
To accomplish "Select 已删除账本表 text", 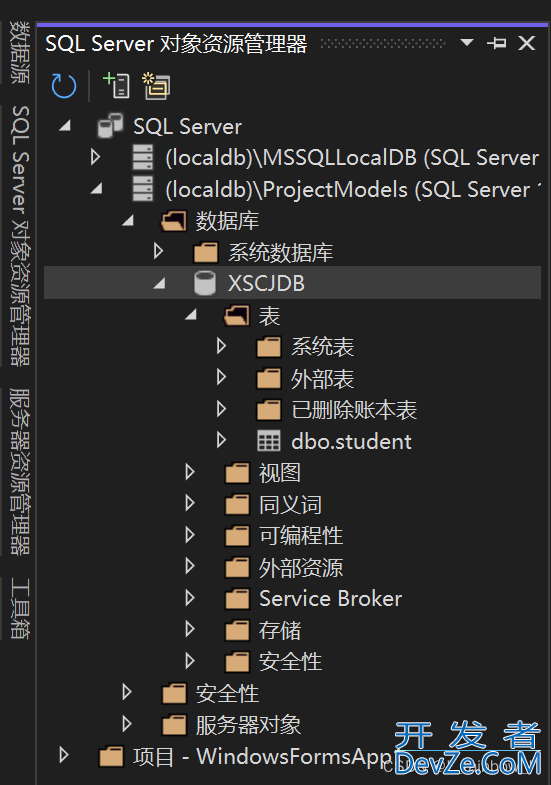I will click(x=354, y=410).
